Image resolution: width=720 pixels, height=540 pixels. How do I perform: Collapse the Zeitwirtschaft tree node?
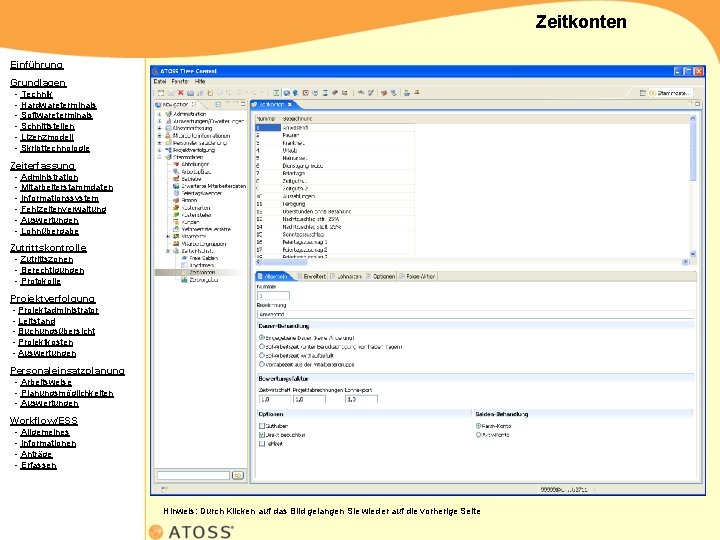click(168, 251)
